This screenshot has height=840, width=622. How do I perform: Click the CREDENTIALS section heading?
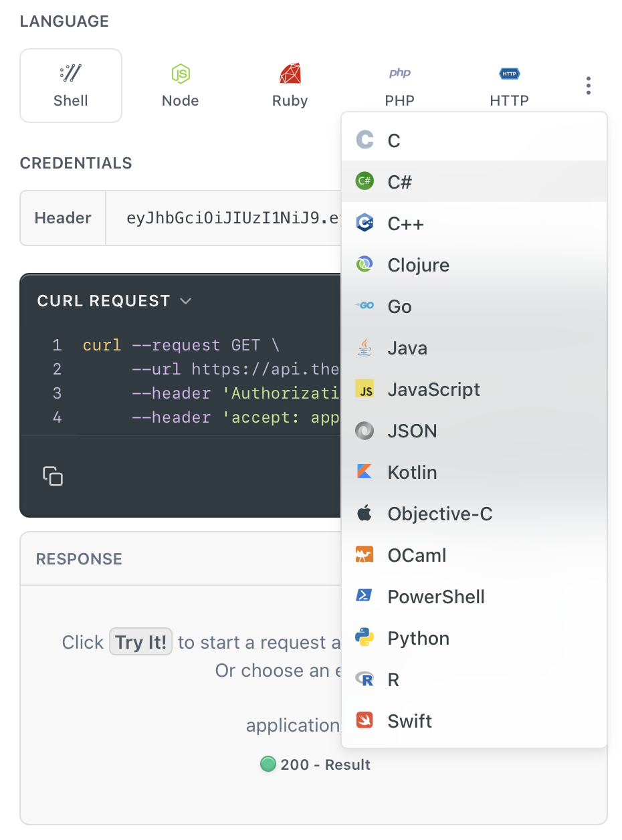76,163
